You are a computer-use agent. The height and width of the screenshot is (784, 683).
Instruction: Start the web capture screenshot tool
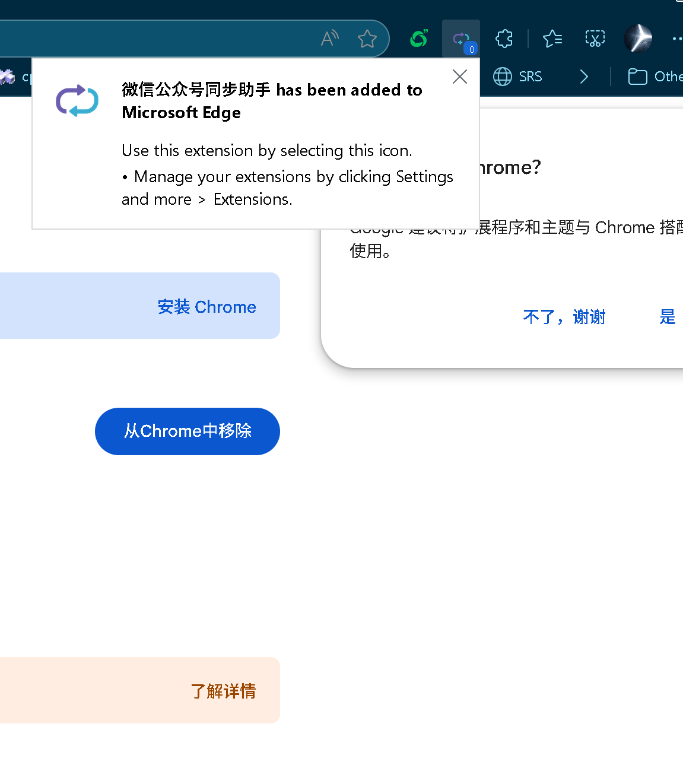(595, 39)
